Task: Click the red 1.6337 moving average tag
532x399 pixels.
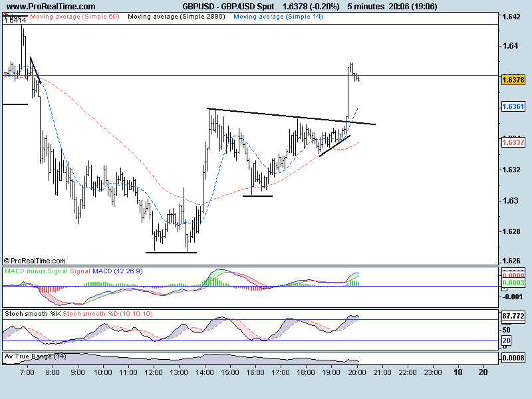Action: point(514,142)
